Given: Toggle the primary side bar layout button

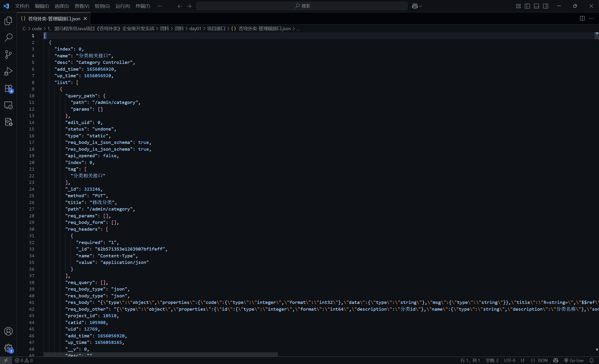Looking at the screenshot, I should point(527,6).
